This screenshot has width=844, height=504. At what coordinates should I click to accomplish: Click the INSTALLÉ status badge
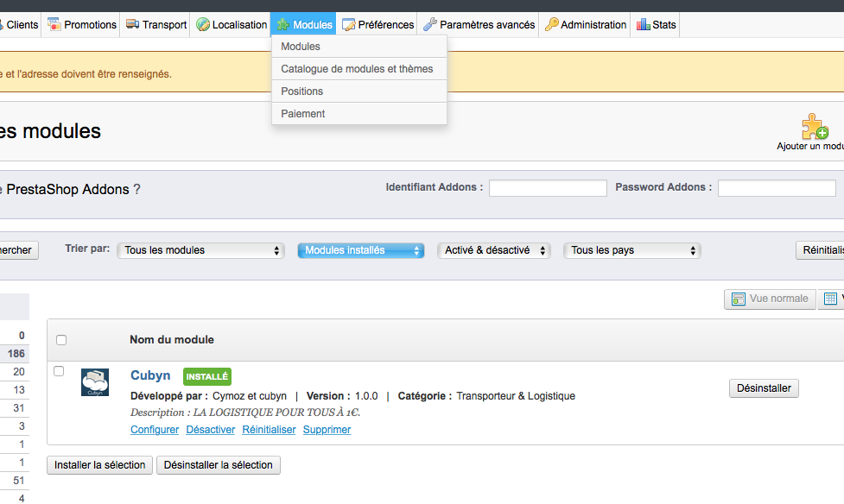click(x=207, y=376)
